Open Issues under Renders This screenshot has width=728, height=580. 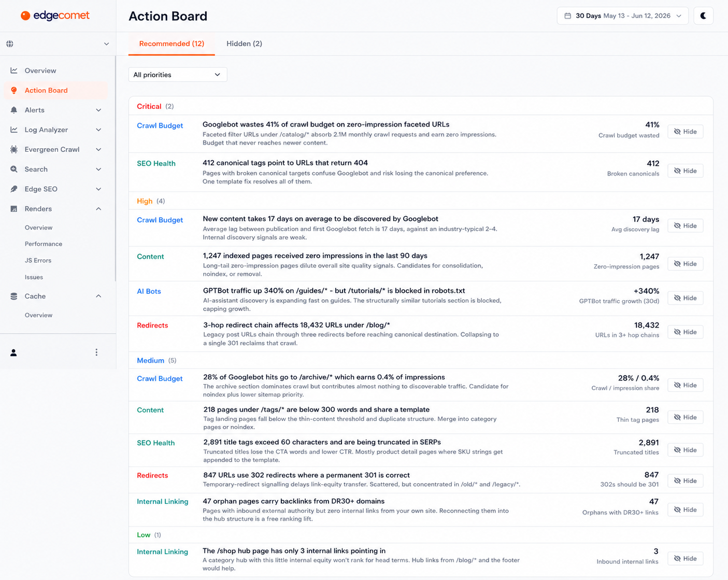point(34,277)
